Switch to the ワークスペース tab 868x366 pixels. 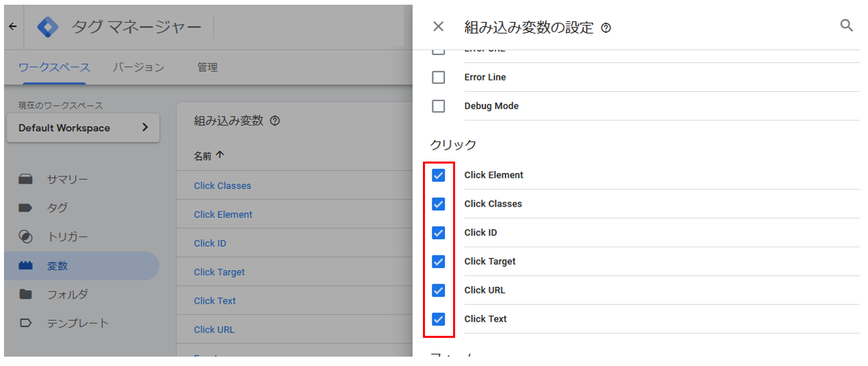pyautogui.click(x=54, y=67)
